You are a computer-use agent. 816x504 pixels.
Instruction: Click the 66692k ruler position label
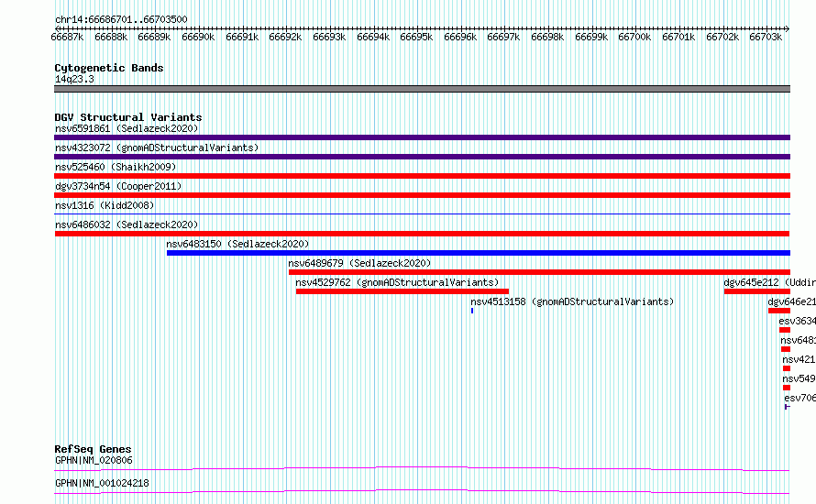point(285,37)
